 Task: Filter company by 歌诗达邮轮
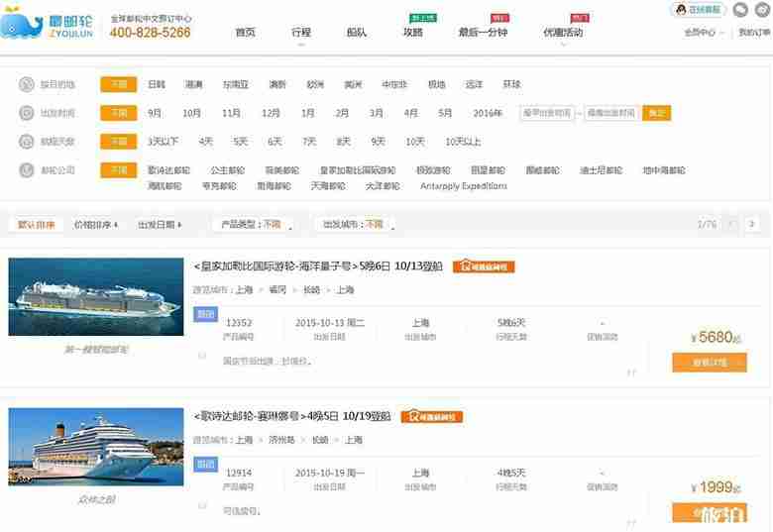click(168, 170)
